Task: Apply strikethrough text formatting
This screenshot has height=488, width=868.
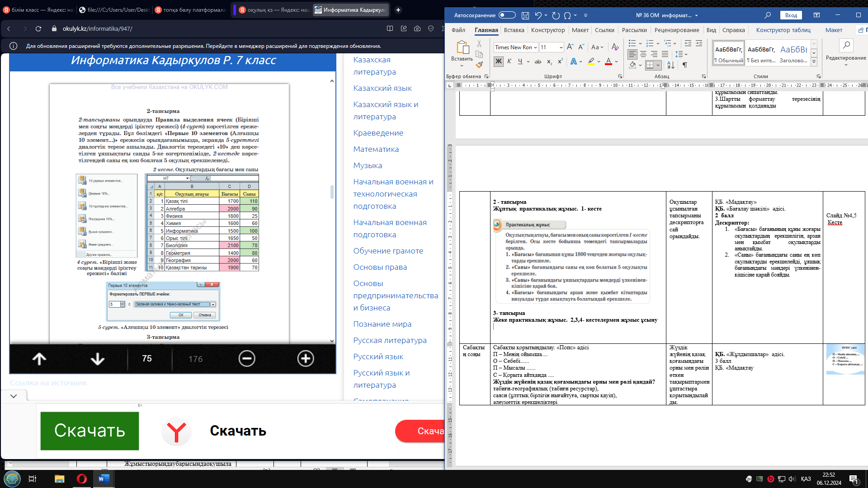Action: click(538, 61)
